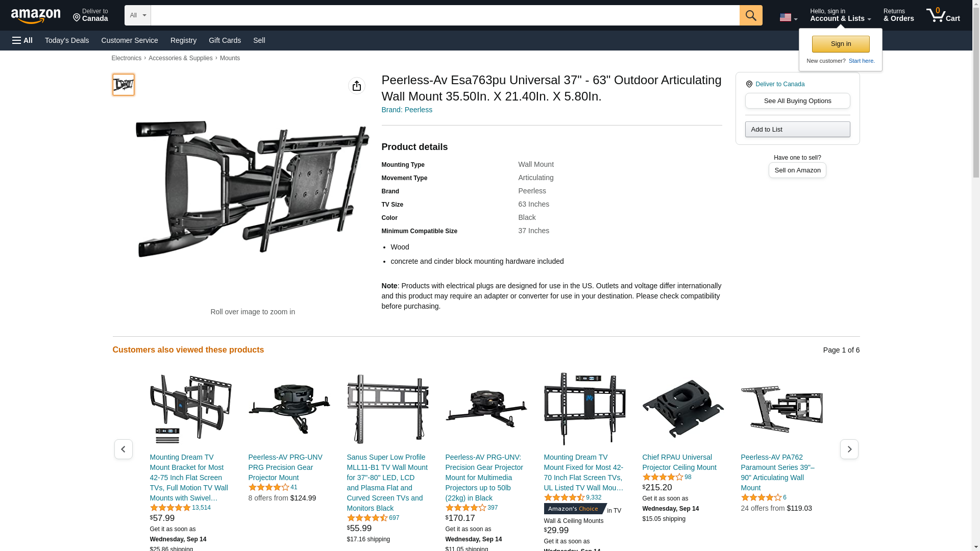Click the yellow Sign in button
The width and height of the screenshot is (980, 551).
pos(841,44)
